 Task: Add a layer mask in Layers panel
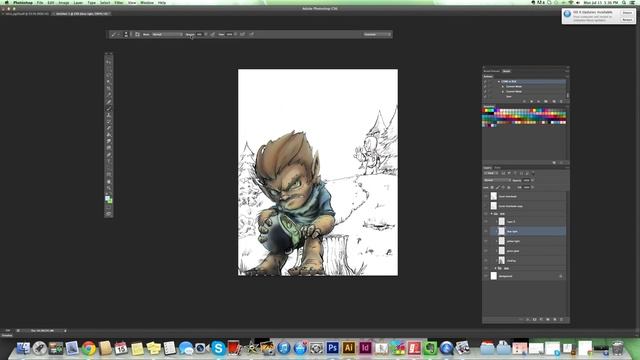pyautogui.click(x=534, y=319)
